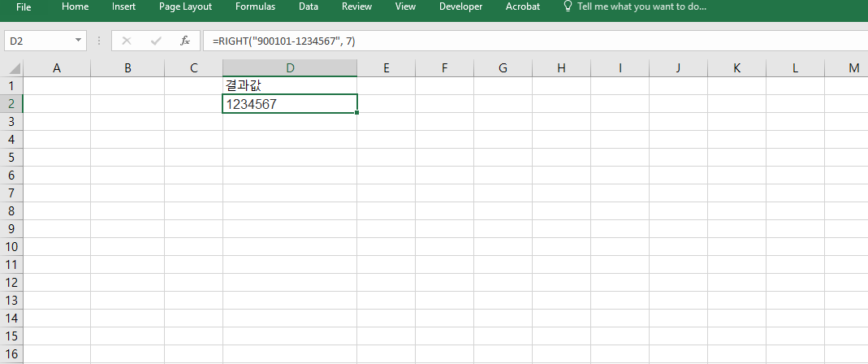Select row 3 header
The width and height of the screenshot is (868, 364).
[x=11, y=121]
